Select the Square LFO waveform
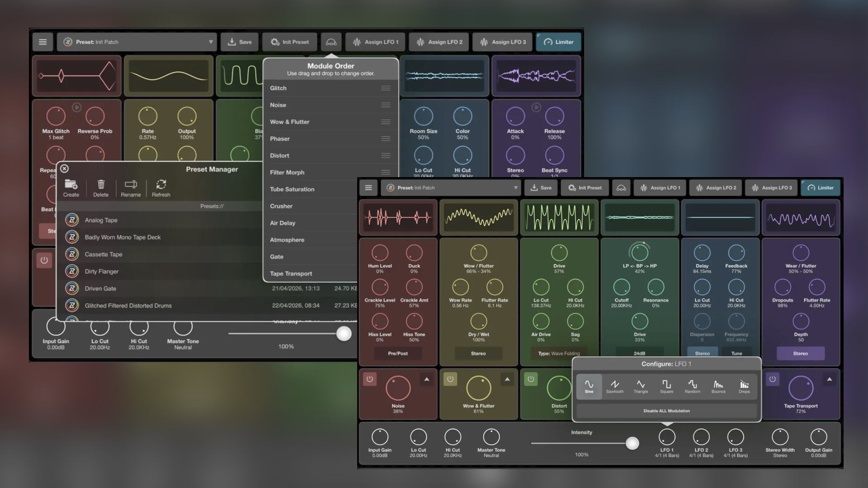868x488 pixels. (666, 386)
